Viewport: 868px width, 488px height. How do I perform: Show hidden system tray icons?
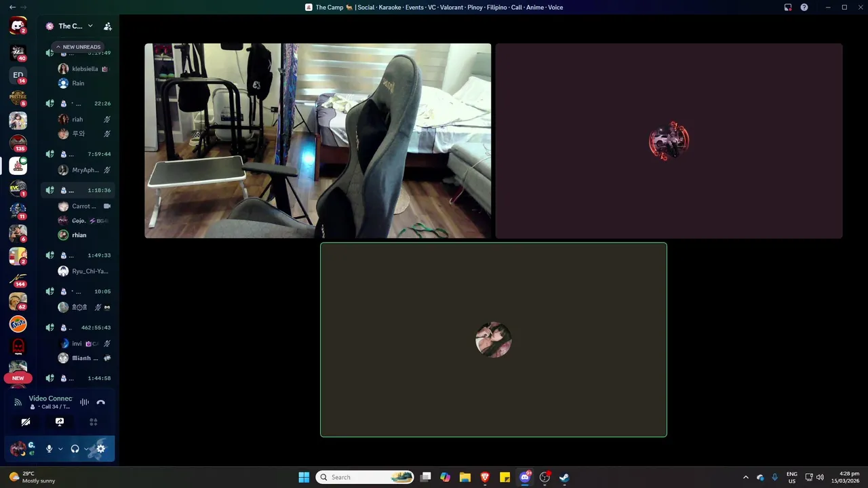746,477
